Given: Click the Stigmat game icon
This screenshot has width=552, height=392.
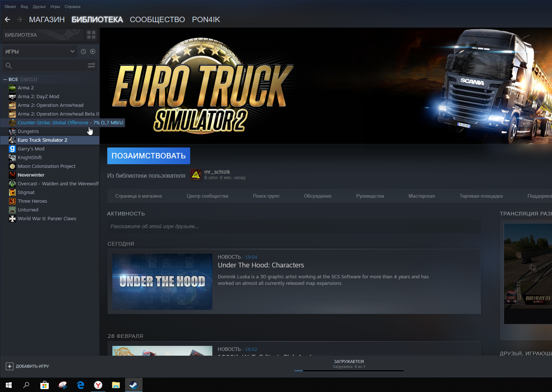Looking at the screenshot, I should [x=12, y=193].
